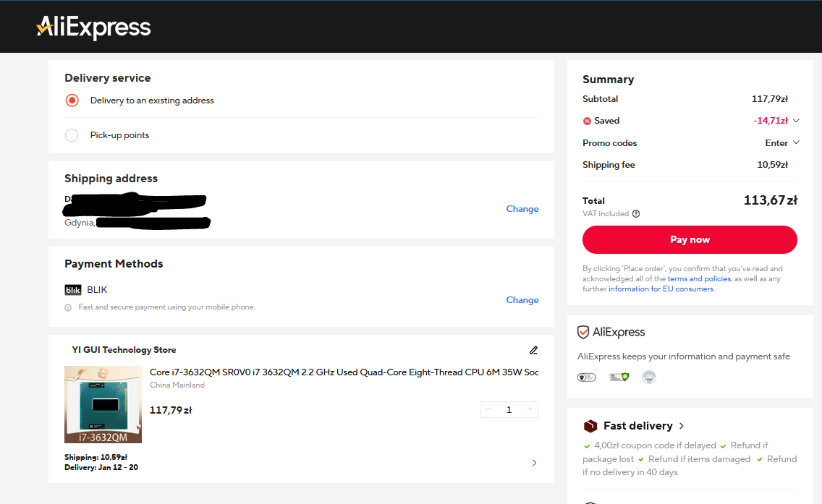Change the shipping address
This screenshot has width=822, height=504.
click(522, 208)
